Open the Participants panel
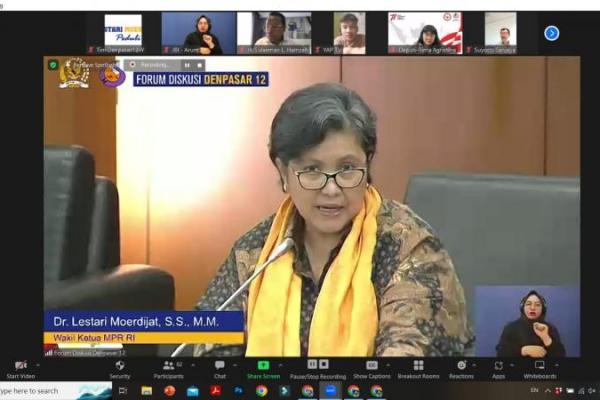Screen dimensions: 600x400 pyautogui.click(x=167, y=366)
